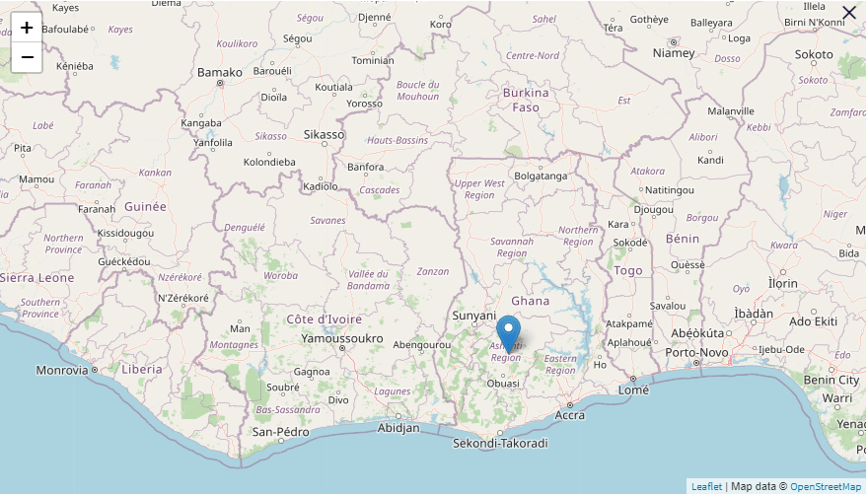Select the Bamako capital dot marker
The width and height of the screenshot is (868, 496).
click(220, 83)
